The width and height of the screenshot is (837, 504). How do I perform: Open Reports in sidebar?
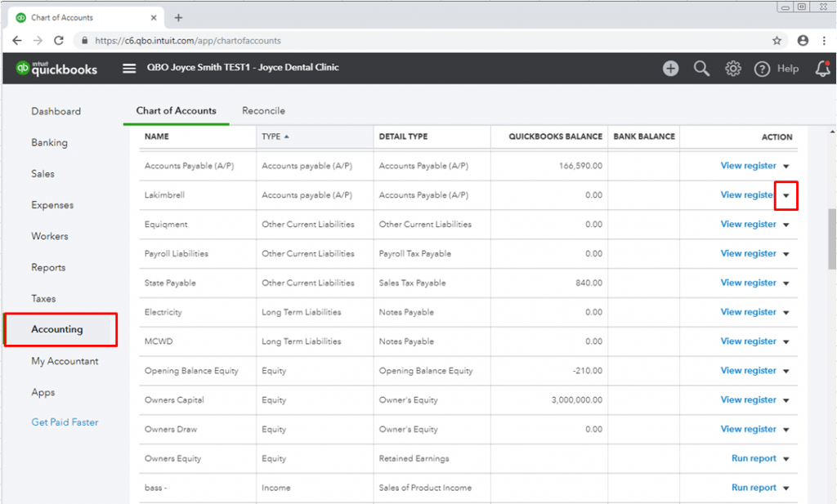click(x=48, y=268)
